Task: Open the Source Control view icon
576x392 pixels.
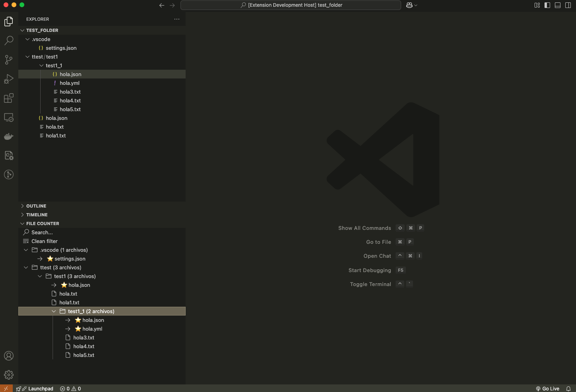Action: tap(9, 60)
